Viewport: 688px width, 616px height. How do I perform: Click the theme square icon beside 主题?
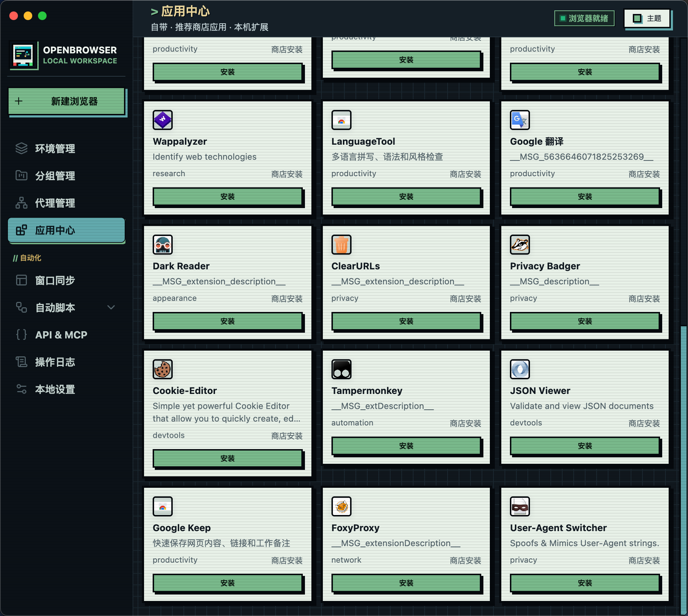coord(637,18)
